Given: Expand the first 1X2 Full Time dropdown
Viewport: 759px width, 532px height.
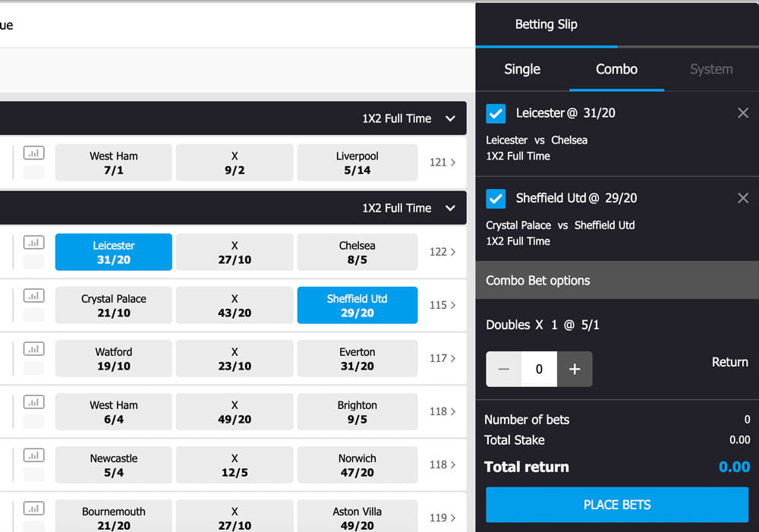Looking at the screenshot, I should point(409,118).
